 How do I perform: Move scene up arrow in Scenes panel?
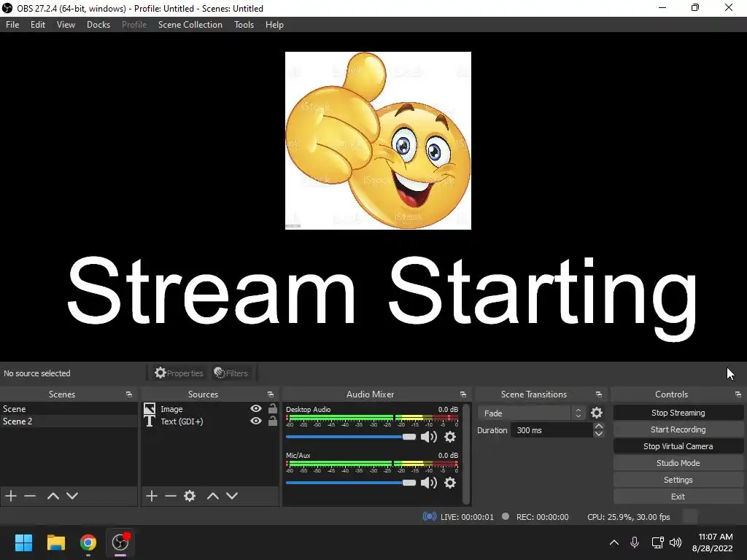[x=53, y=496]
